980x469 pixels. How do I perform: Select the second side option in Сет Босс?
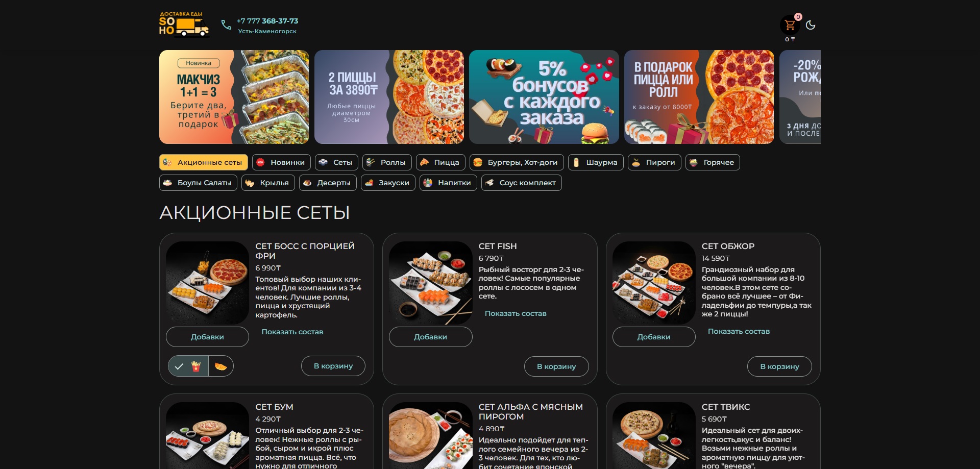coord(221,366)
